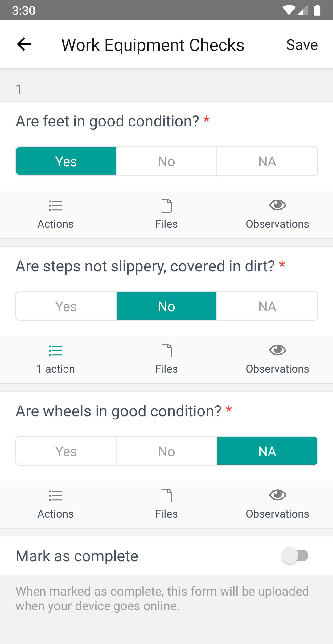Tap the battery icon in status bar
333x644 pixels.
tap(317, 10)
